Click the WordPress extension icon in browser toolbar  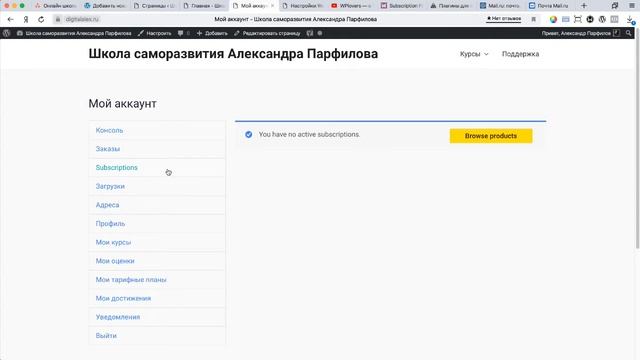[602, 19]
